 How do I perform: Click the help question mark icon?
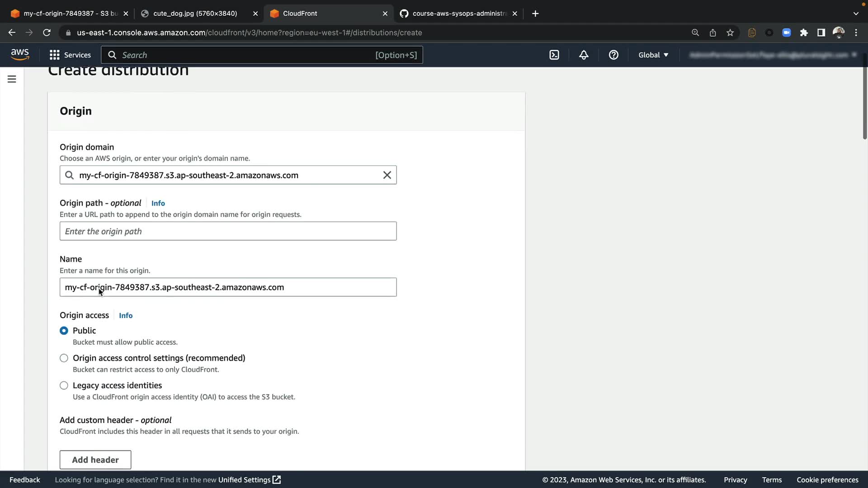613,55
